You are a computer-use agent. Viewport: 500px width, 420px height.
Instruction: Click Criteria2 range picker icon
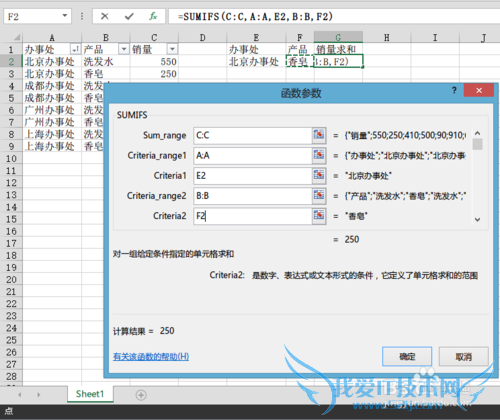click(x=319, y=216)
